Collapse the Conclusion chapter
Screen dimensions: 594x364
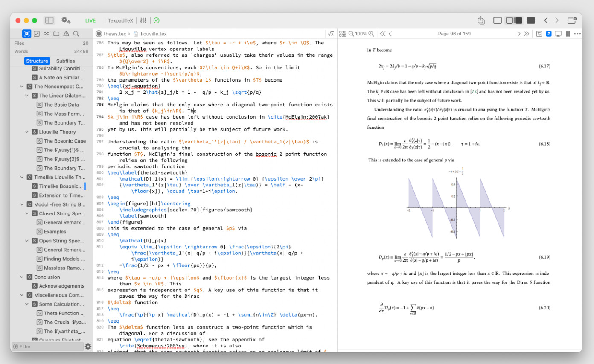(22, 277)
